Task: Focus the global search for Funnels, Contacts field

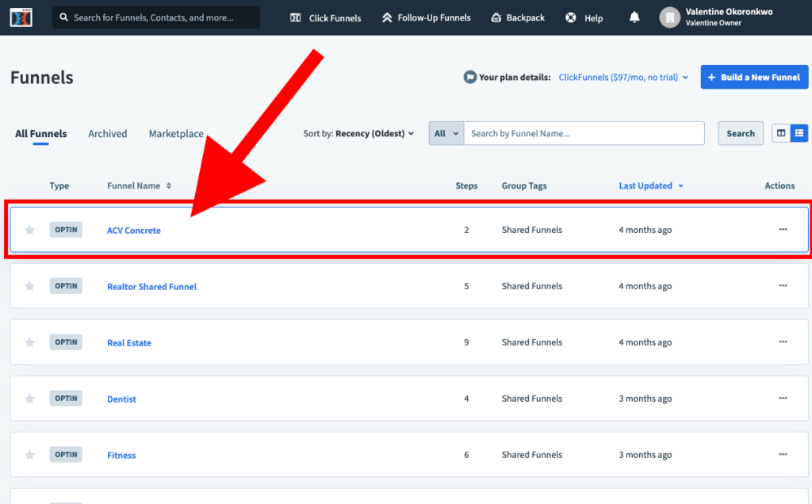Action: [x=156, y=17]
